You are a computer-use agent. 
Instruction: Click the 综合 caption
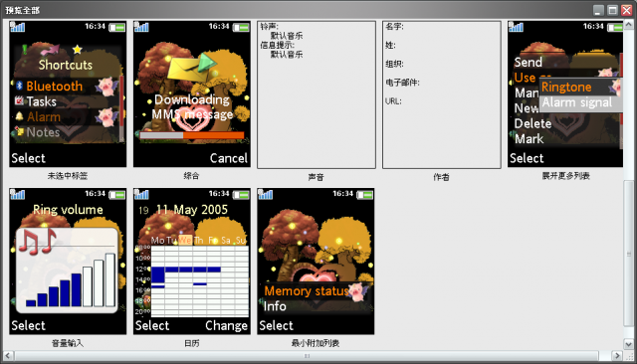coord(191,176)
